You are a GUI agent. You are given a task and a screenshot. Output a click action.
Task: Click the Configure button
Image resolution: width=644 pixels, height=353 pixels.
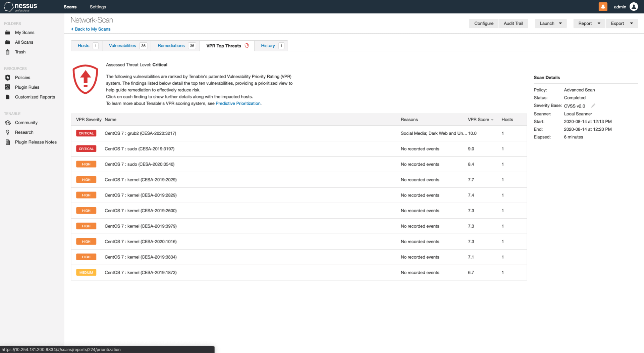point(484,24)
